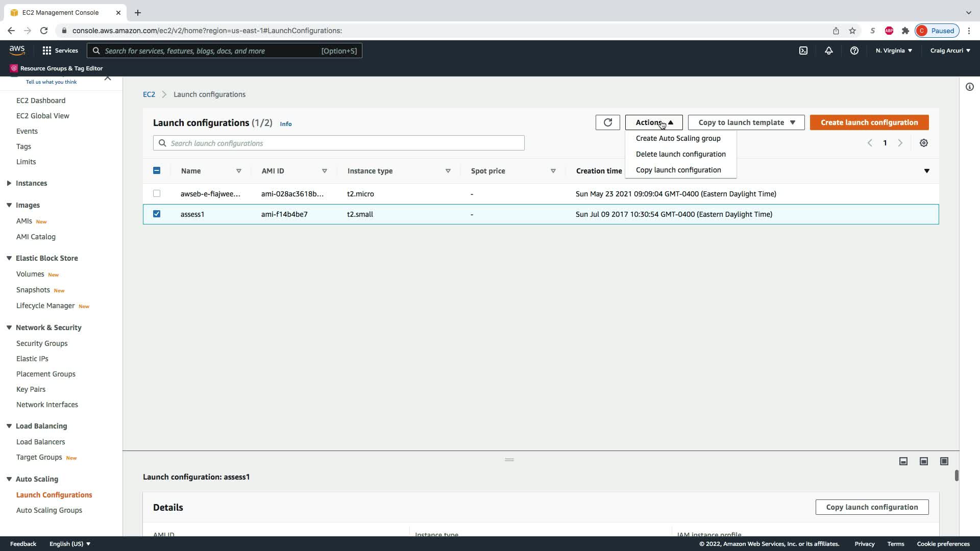Open the help question mark icon

pos(854,51)
